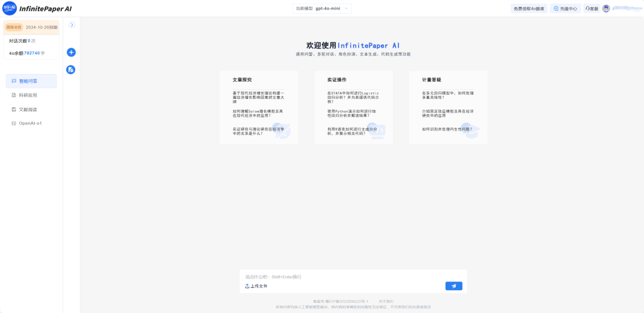
Task: Click the 欢迎使用InfinitePaper AI welcome title
Action: [x=353, y=45]
